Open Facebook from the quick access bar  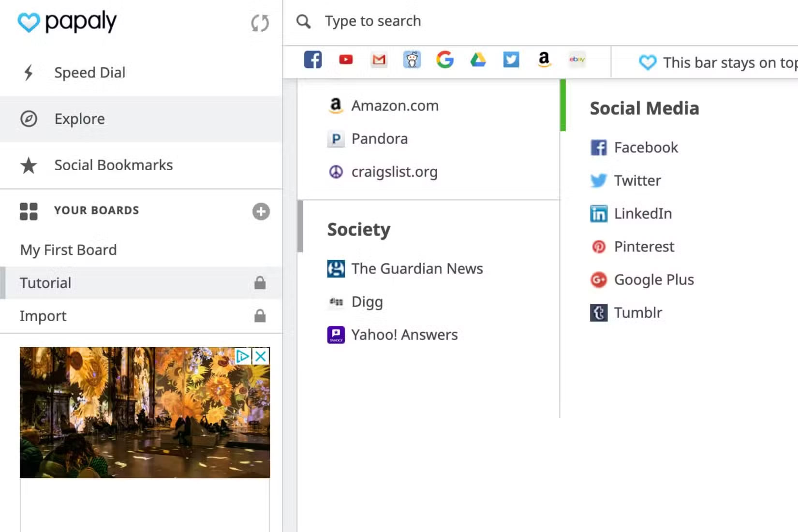click(312, 59)
